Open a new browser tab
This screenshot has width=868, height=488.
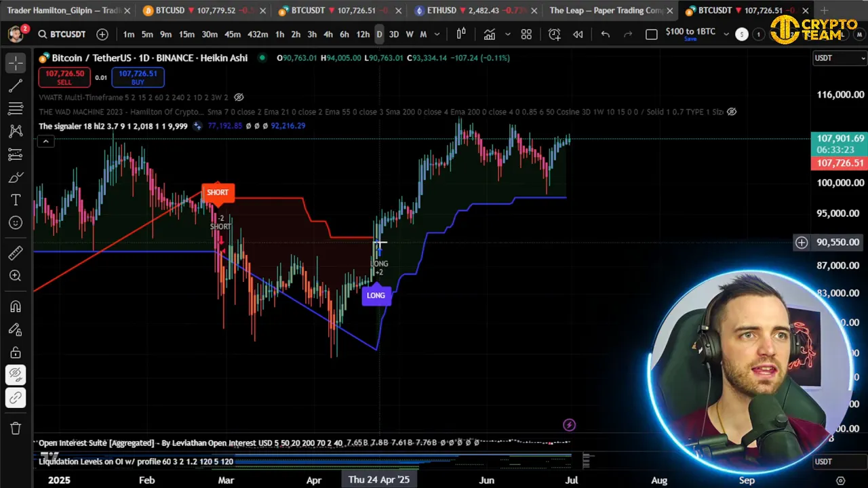824,10
